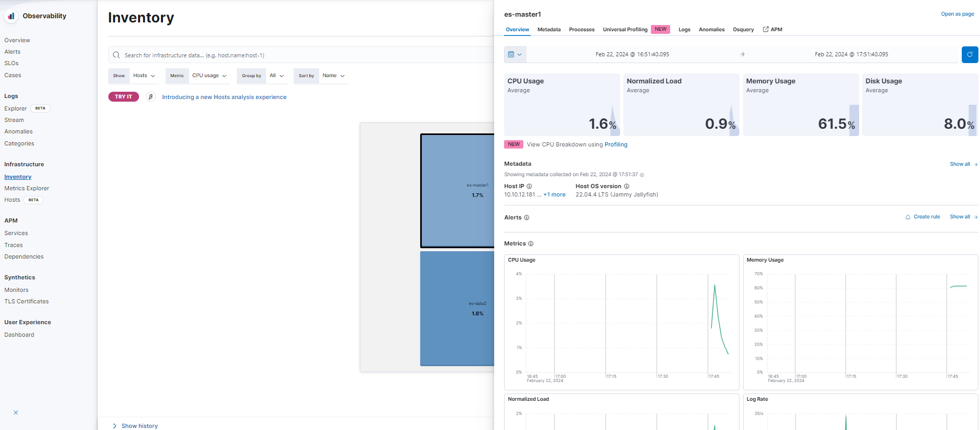Click the Profiling link
980x430 pixels.
[615, 144]
